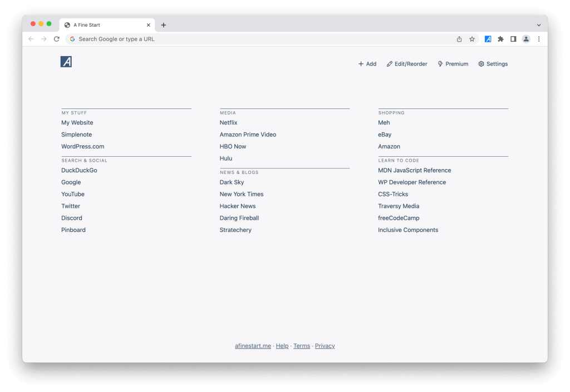
Task: Click the Privacy footer link
Action: click(x=325, y=346)
